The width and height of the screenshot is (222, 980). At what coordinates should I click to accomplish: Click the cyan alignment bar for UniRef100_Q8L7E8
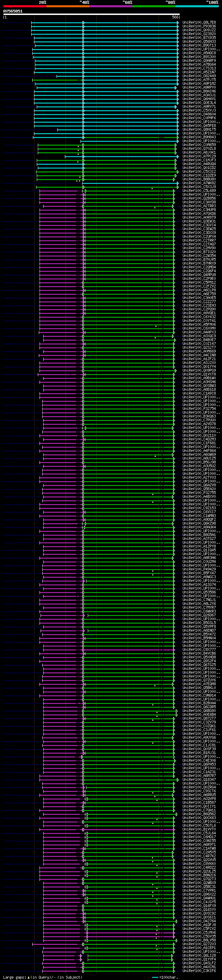pos(105,23)
